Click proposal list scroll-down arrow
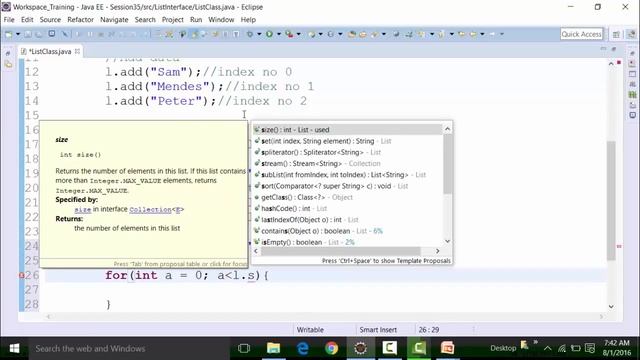 (x=447, y=241)
